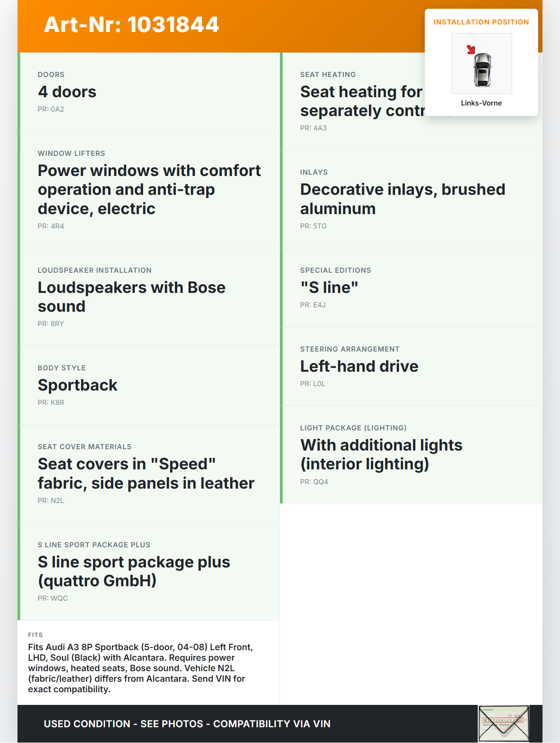The height and width of the screenshot is (743, 560).
Task: Click the Left-hand drive entry
Action: pyautogui.click(x=359, y=366)
